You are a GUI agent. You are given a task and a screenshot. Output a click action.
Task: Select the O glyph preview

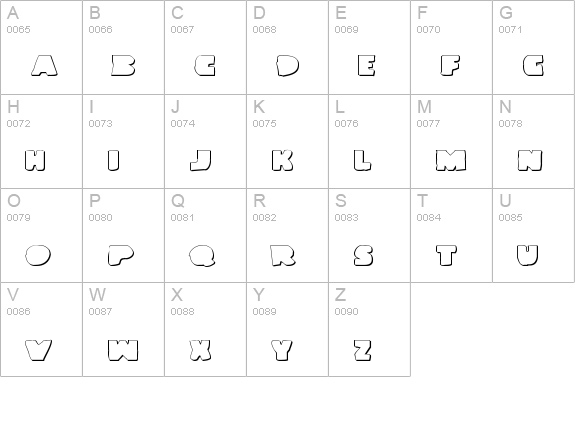click(38, 255)
